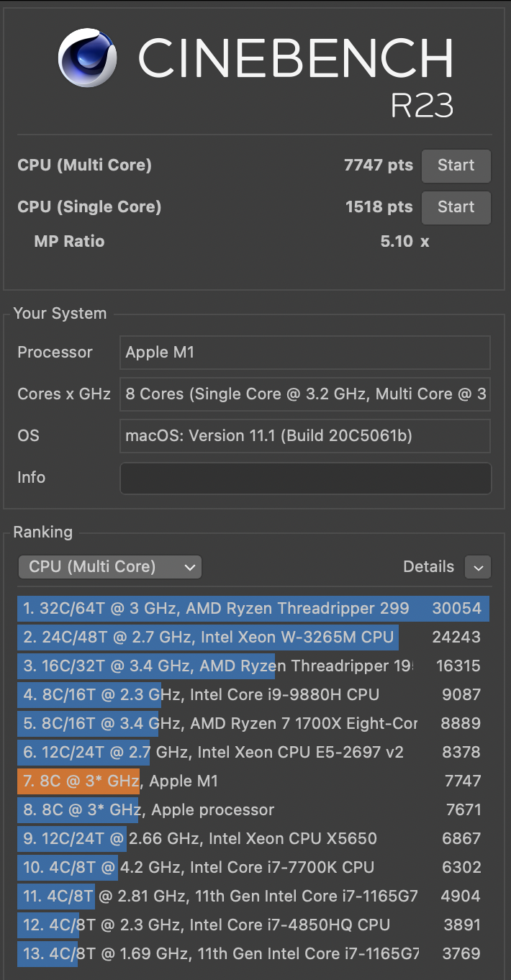Click the OS field showing macOS Version 11.1
The height and width of the screenshot is (980, 511).
[305, 436]
